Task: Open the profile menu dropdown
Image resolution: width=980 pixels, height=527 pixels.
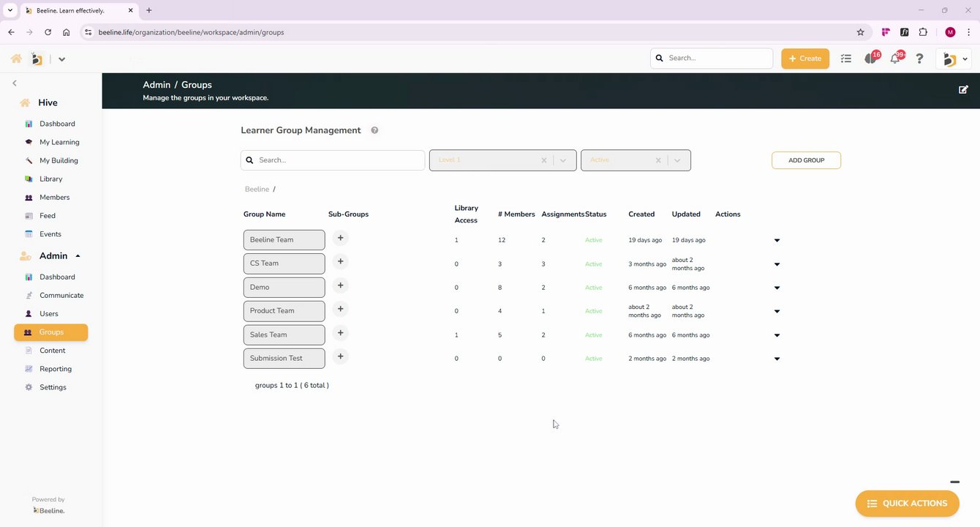Action: pos(954,59)
